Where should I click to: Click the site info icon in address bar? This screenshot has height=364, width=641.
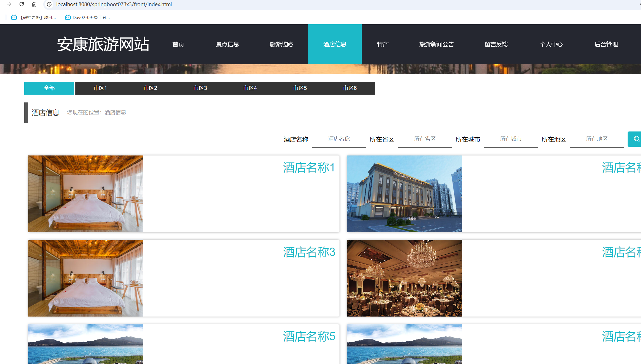49,4
